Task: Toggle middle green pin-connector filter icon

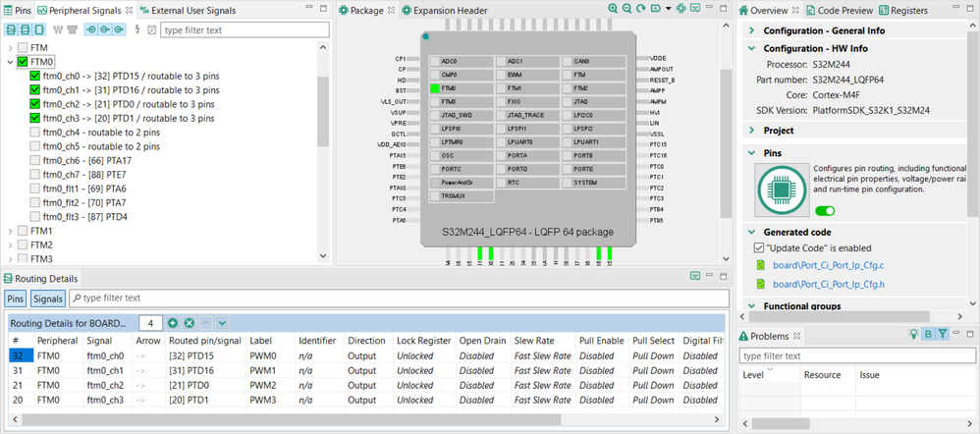Action: (x=105, y=30)
